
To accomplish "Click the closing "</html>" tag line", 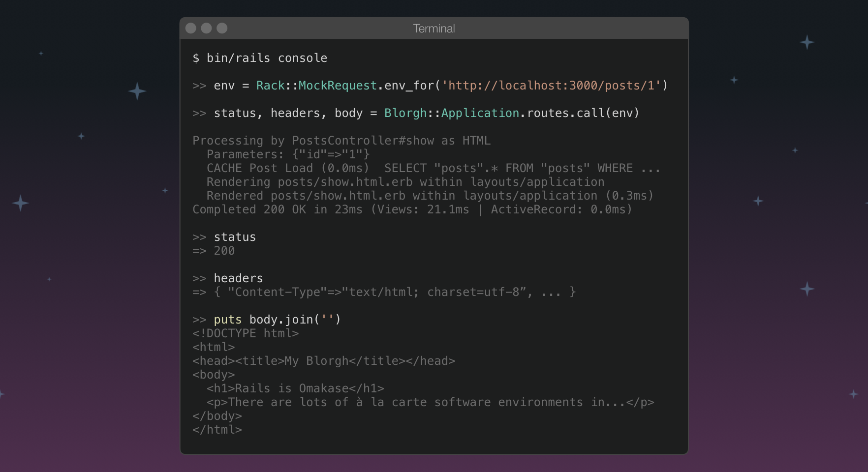I will [217, 430].
